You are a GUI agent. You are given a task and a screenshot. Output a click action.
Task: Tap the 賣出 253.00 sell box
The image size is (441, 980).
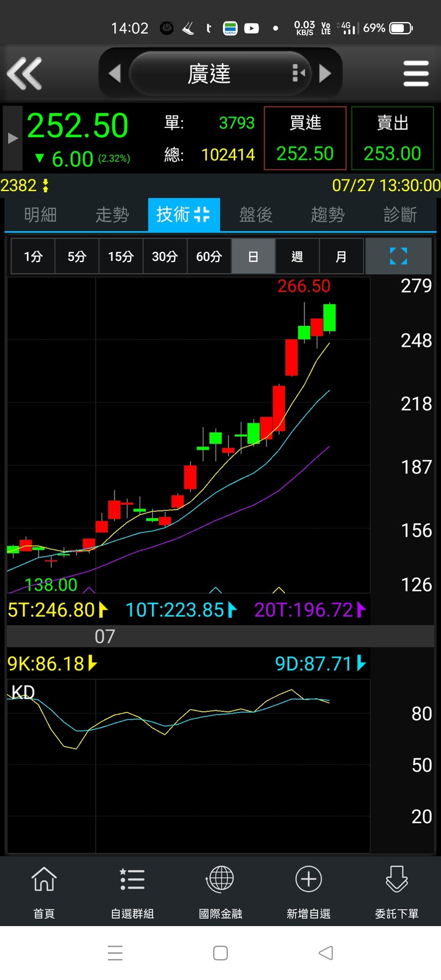[393, 138]
